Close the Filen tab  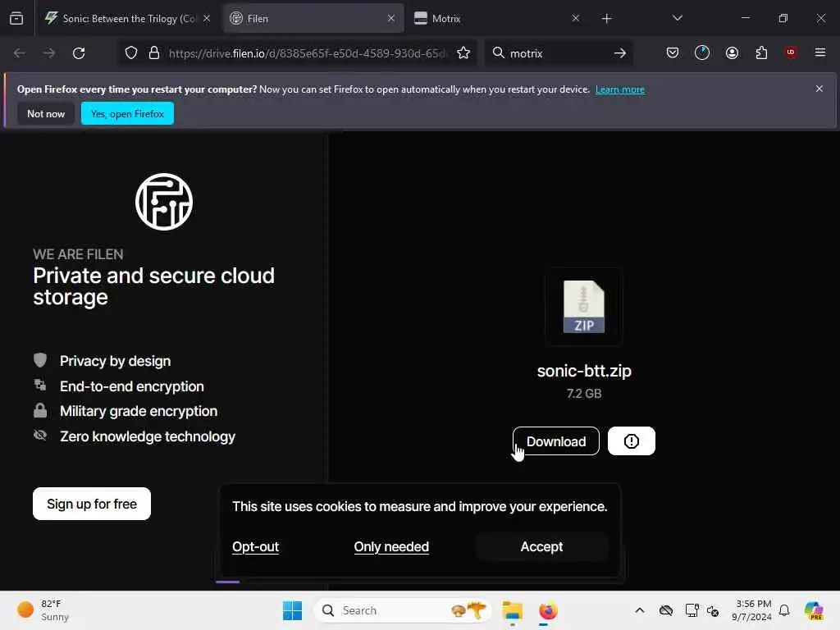(x=391, y=18)
